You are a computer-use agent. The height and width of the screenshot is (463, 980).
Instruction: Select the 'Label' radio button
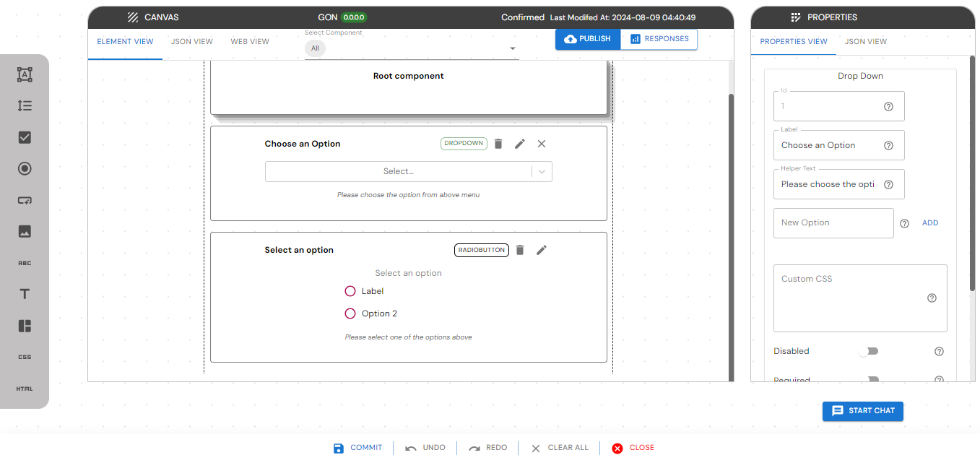[x=350, y=291]
